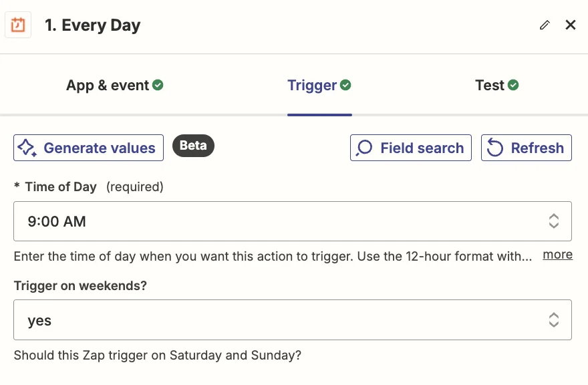Expand Trigger on weekends dropdown arrows

tap(553, 320)
